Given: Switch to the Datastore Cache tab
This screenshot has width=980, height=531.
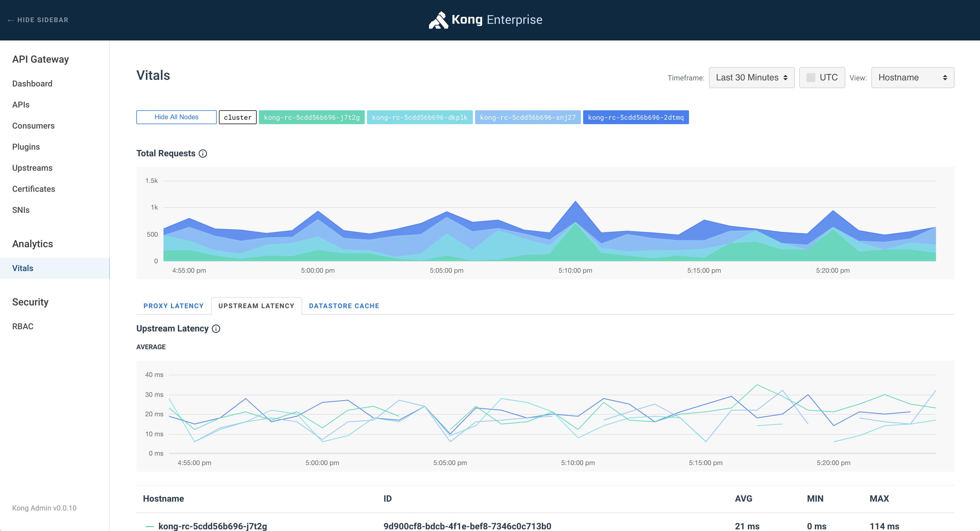Looking at the screenshot, I should 344,306.
